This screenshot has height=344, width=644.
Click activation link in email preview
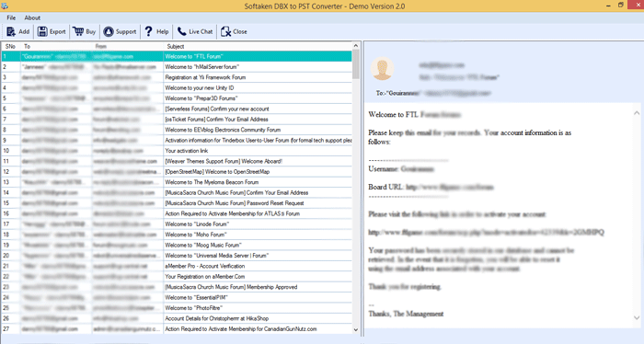pos(487,233)
